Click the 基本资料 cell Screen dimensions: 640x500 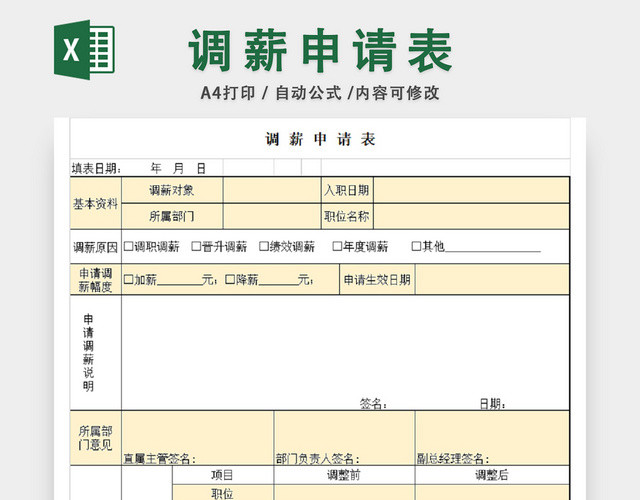tap(96, 203)
